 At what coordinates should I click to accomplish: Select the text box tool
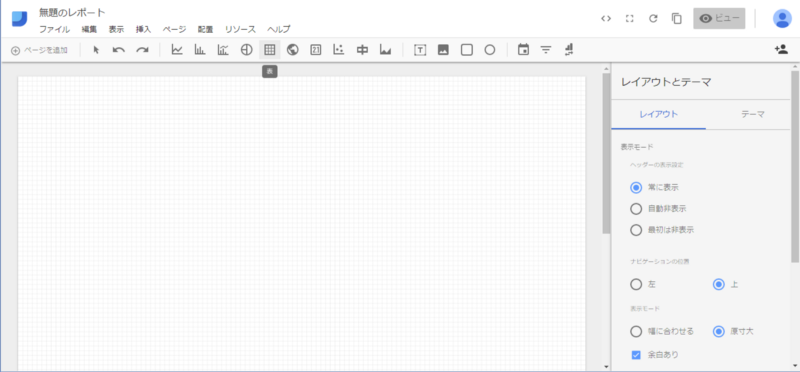420,50
